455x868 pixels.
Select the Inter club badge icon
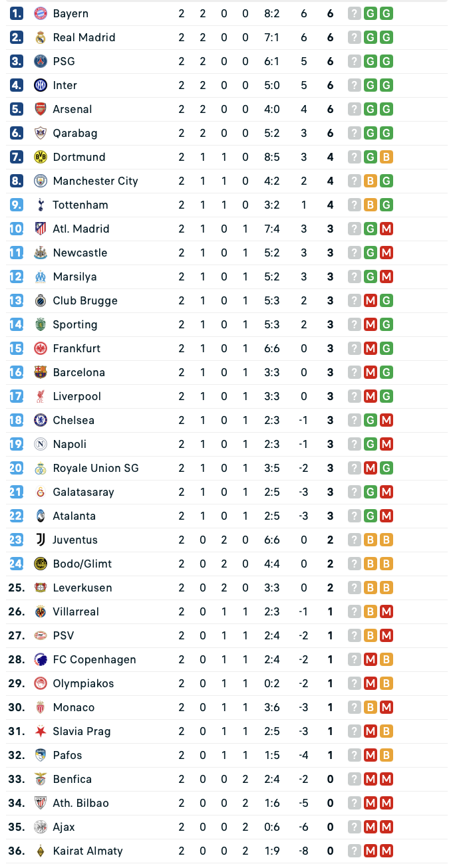click(41, 85)
